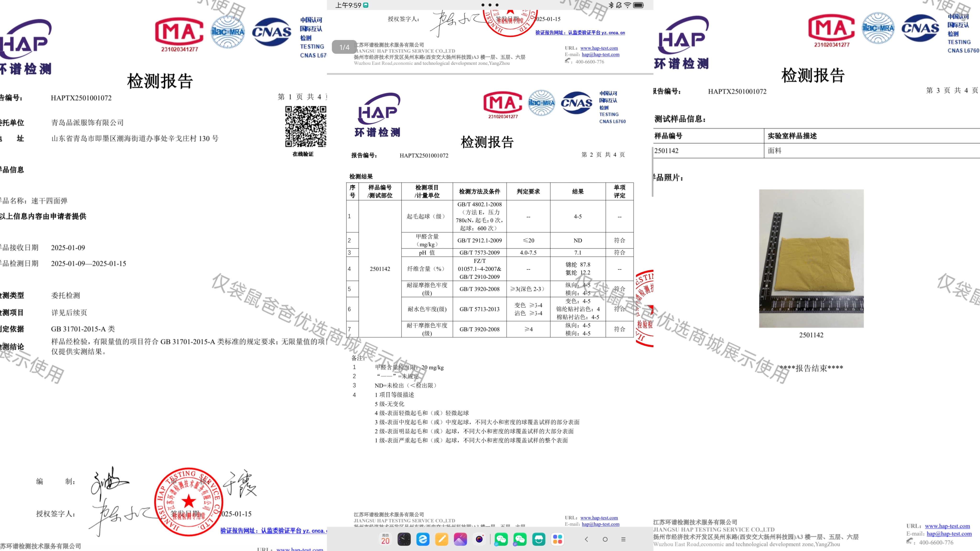The image size is (980, 551).
Task: Click the 1/4 page indicator badge
Action: click(344, 47)
